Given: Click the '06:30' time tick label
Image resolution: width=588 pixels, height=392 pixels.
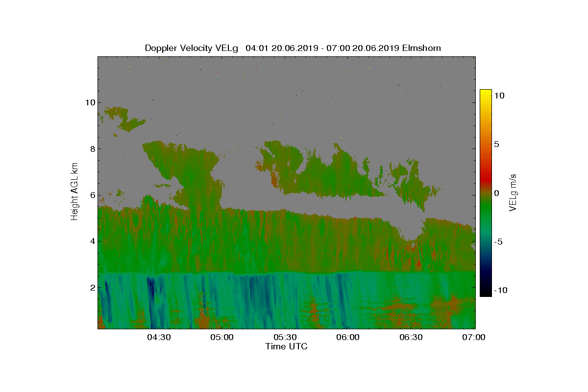Looking at the screenshot, I should [412, 338].
